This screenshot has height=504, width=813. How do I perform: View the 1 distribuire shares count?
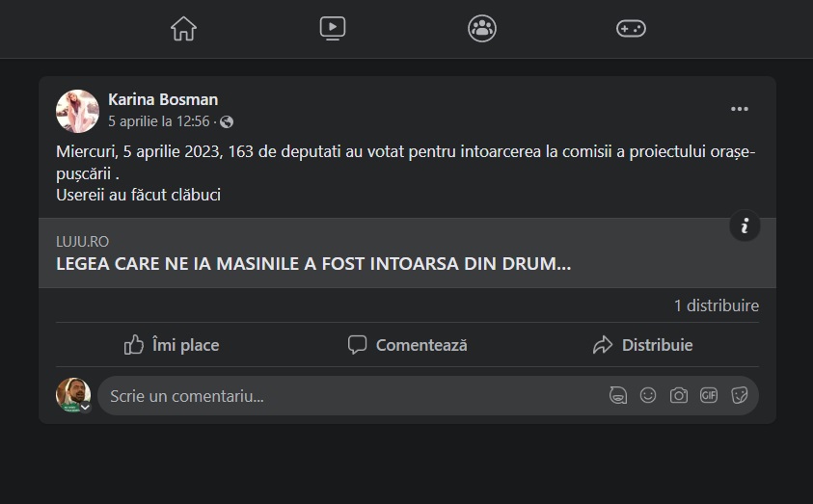tap(716, 305)
